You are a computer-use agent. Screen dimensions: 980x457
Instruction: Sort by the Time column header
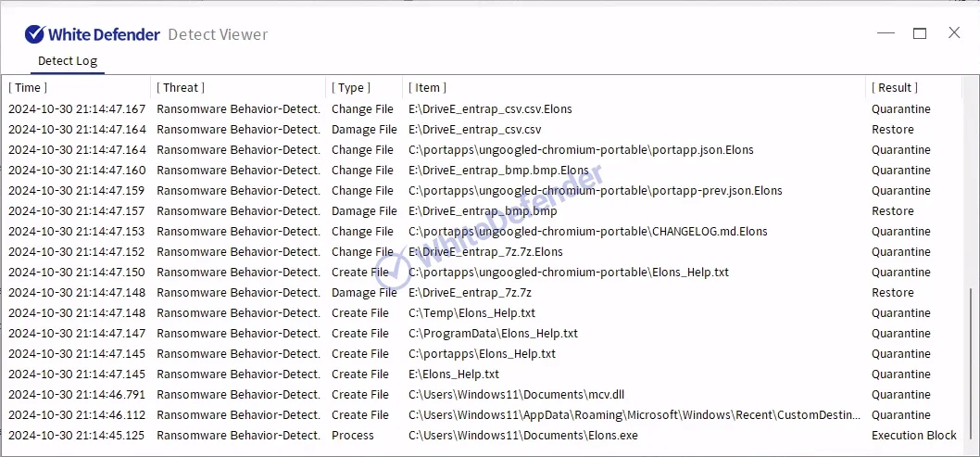[28, 87]
